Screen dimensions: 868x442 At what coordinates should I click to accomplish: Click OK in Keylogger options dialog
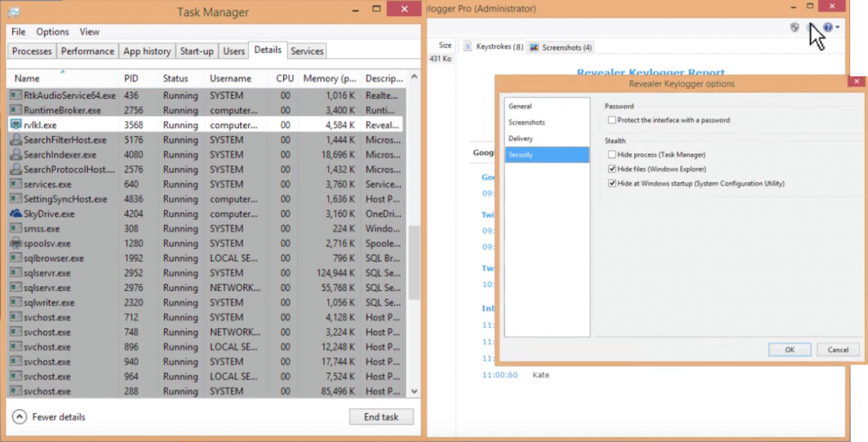pyautogui.click(x=789, y=350)
